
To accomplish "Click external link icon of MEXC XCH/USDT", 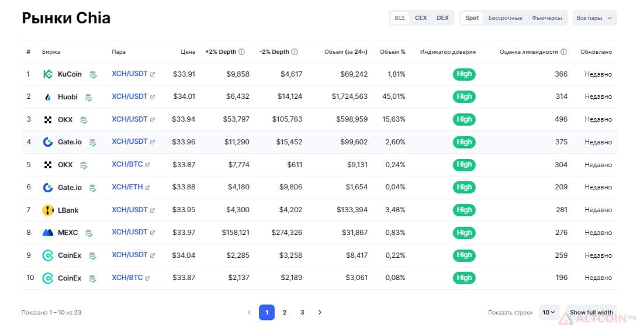I will click(153, 233).
